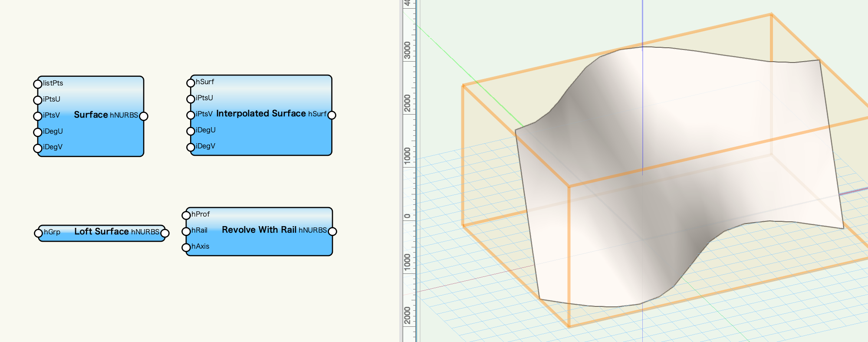The width and height of the screenshot is (868, 342).
Task: Click the iDegU port on Interpolated Surface node
Action: click(191, 131)
